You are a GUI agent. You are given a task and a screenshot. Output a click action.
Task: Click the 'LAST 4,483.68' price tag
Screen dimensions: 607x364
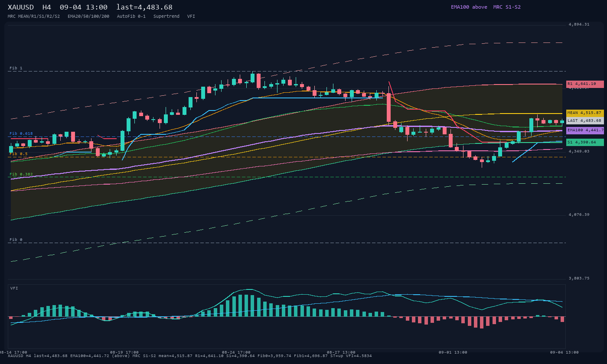pos(585,120)
